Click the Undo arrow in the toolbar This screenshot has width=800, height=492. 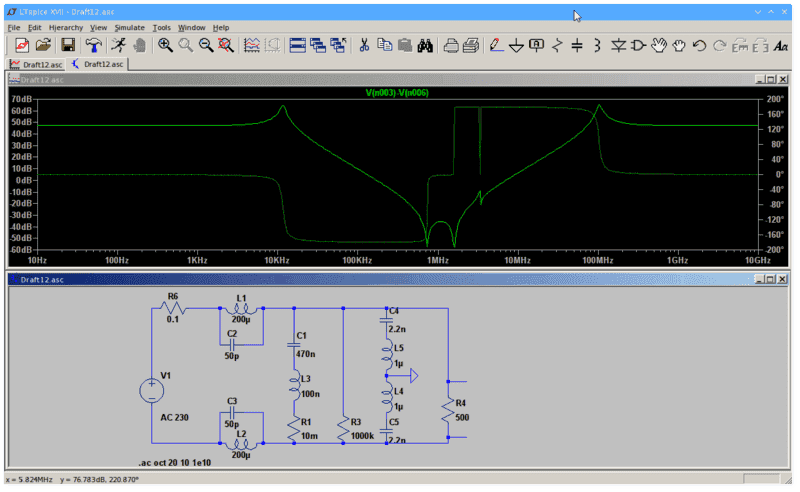click(x=700, y=45)
